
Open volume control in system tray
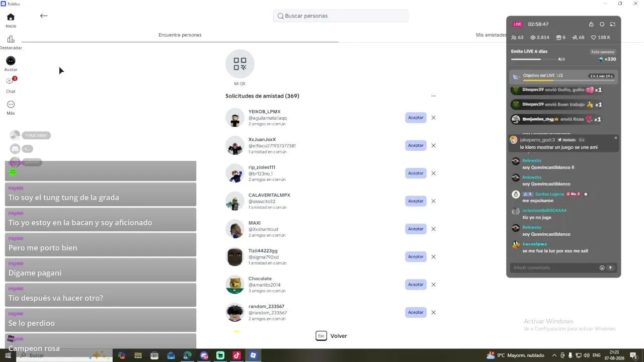coord(587,355)
